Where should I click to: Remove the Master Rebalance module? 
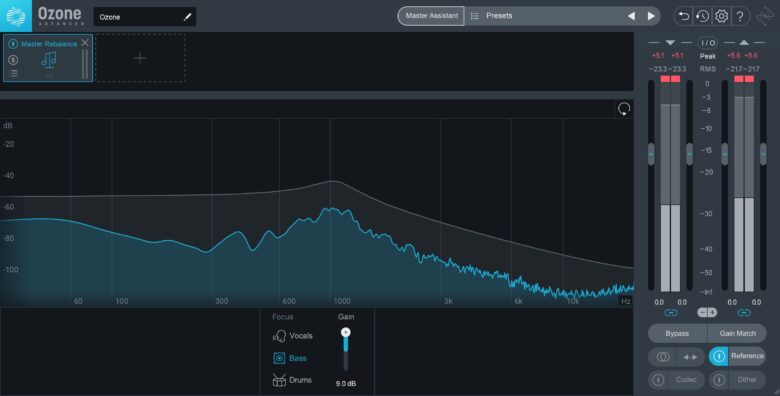coord(85,43)
